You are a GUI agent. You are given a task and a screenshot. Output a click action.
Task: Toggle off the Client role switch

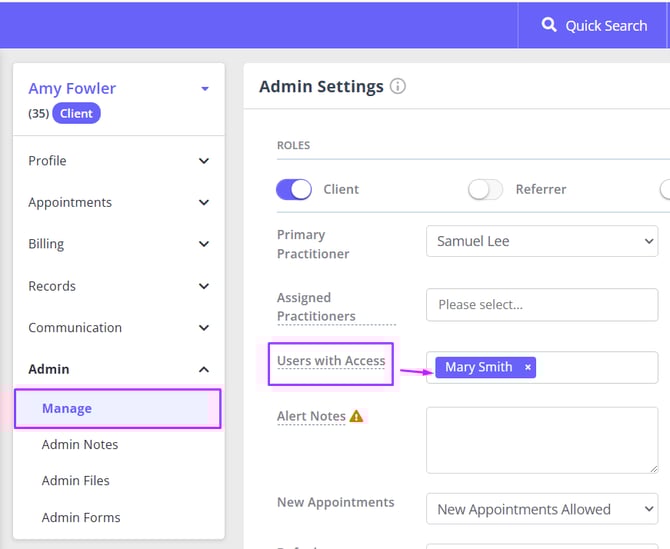294,189
